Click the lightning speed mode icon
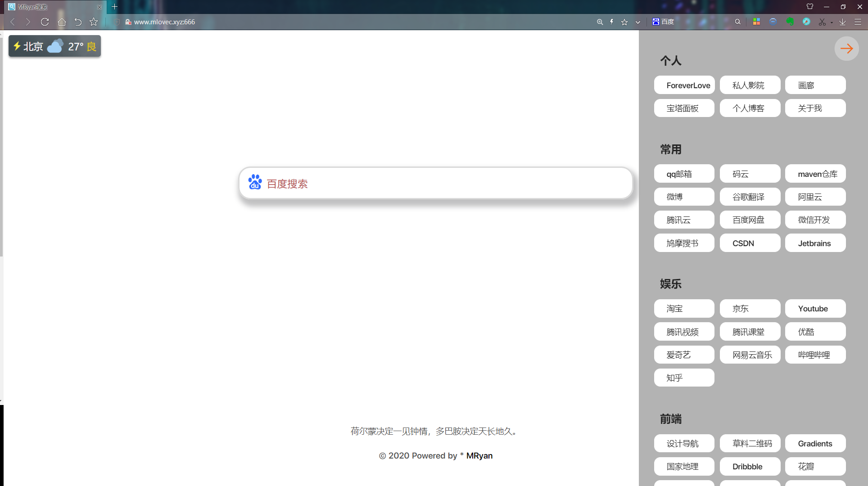The width and height of the screenshot is (868, 486). click(x=612, y=22)
